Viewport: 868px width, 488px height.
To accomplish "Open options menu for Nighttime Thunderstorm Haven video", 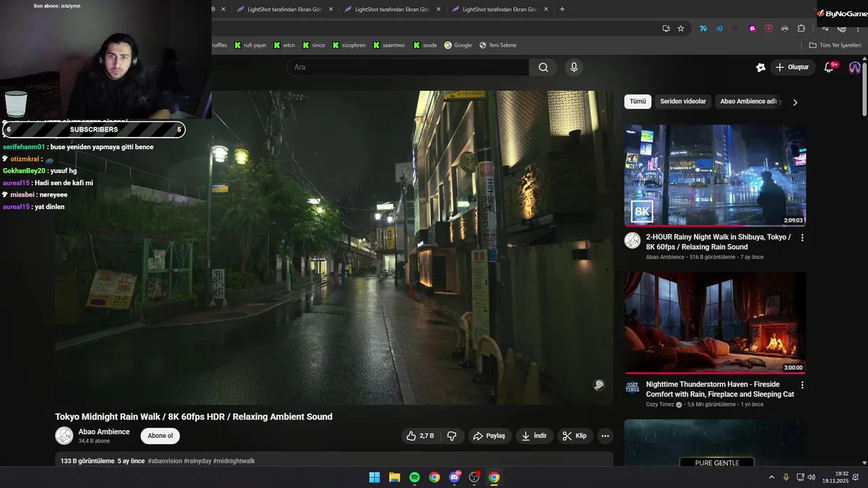I will 802,385.
